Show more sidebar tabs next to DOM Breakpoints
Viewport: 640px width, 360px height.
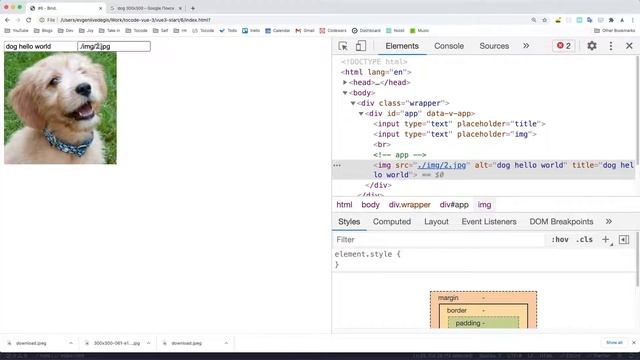pos(609,222)
